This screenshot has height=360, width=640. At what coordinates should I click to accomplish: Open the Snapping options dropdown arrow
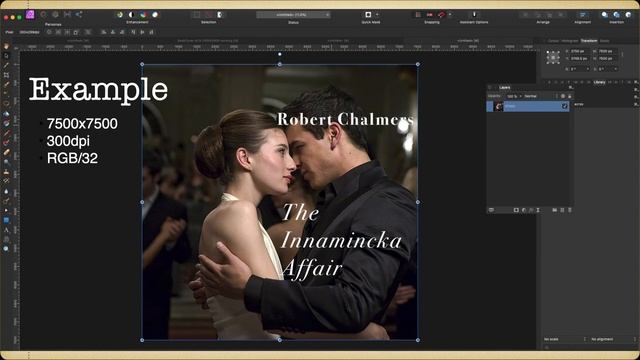point(450,15)
